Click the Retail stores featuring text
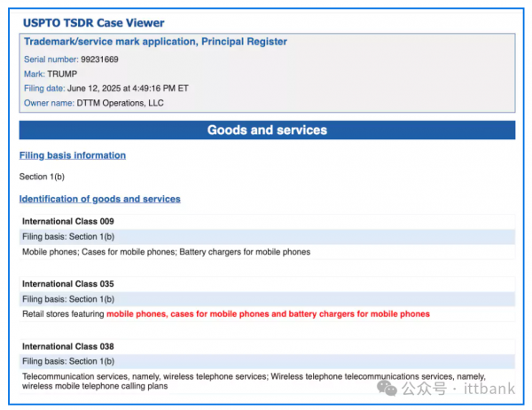This screenshot has width=532, height=410. click(x=63, y=314)
